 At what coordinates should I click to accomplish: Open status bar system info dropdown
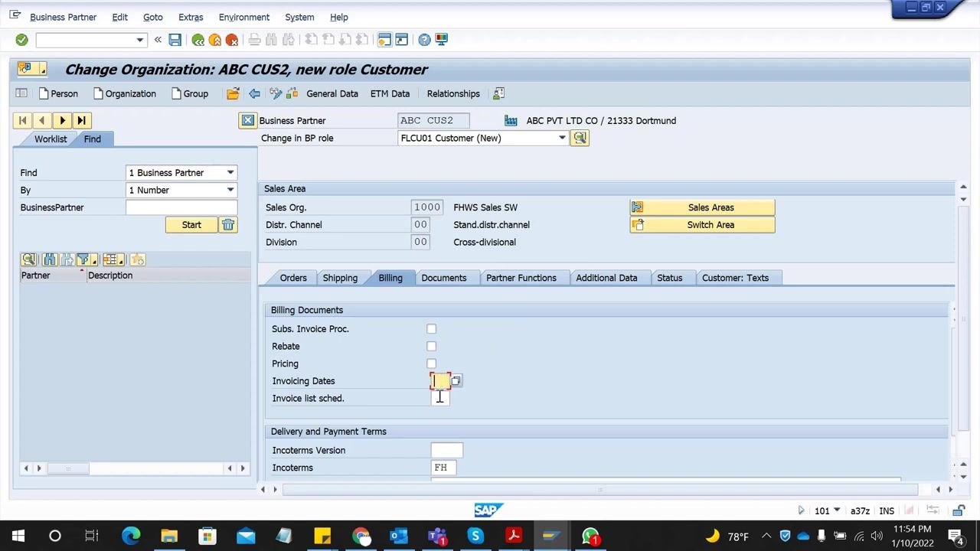tap(837, 510)
